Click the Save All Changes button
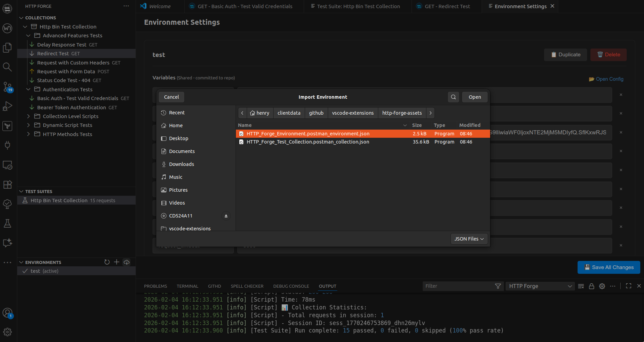Image resolution: width=644 pixels, height=342 pixels. coord(609,267)
